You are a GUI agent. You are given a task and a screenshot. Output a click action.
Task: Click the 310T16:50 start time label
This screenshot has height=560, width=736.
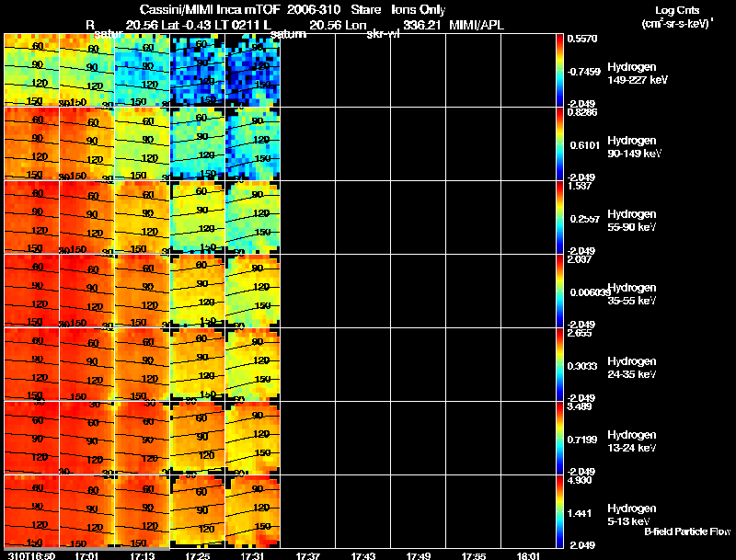pos(31,555)
